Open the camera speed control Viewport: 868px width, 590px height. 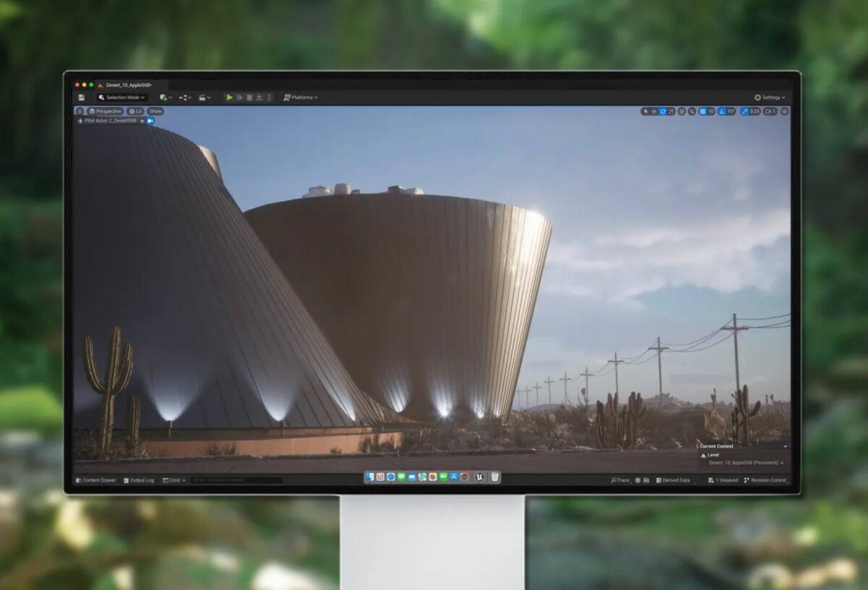[770, 111]
